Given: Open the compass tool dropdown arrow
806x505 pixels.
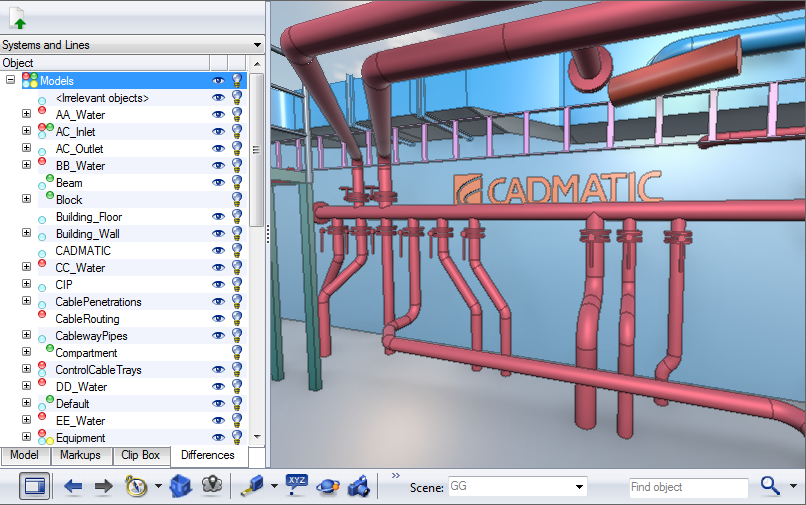Looking at the screenshot, I should (158, 486).
